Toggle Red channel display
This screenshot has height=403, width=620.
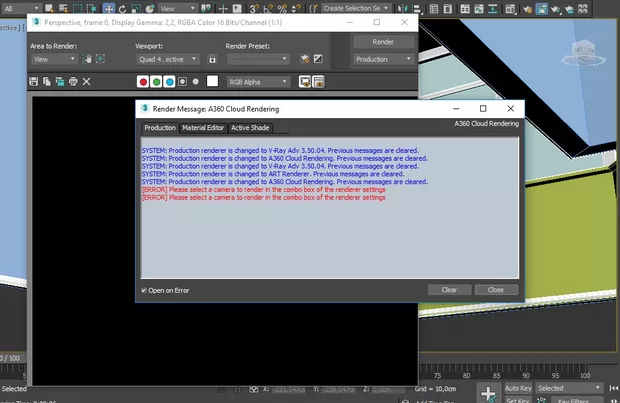pos(143,82)
